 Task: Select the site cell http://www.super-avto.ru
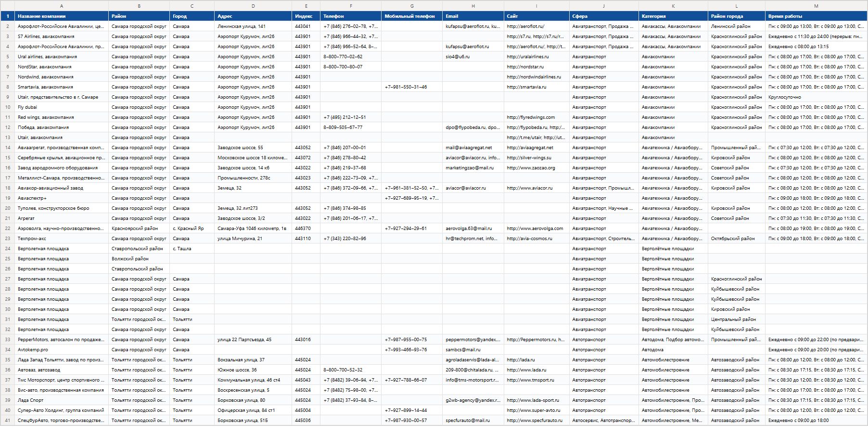(x=536, y=410)
